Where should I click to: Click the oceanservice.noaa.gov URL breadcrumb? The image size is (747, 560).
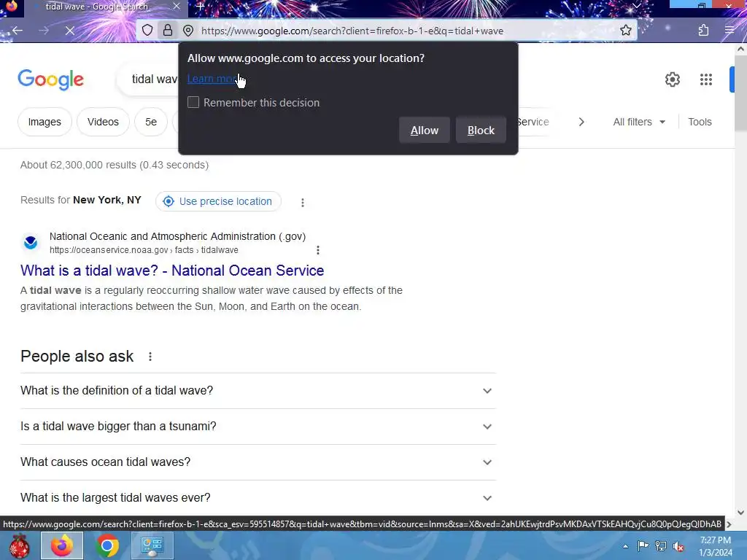point(144,250)
